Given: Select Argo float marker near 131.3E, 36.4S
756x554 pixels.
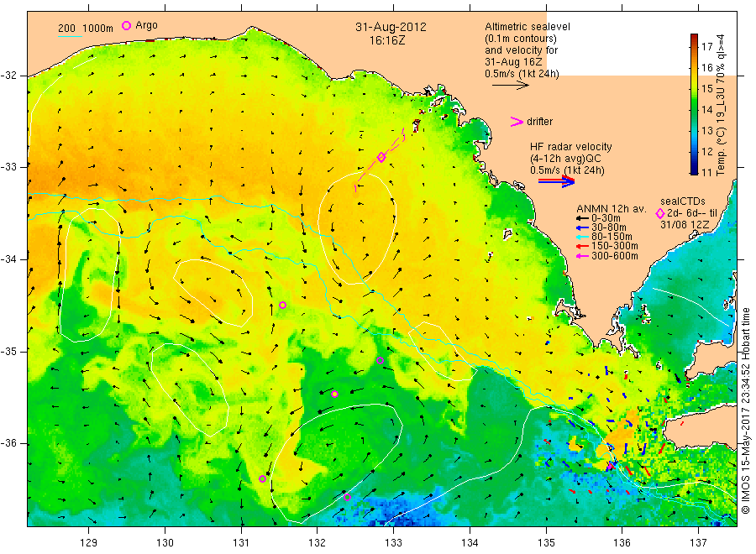Looking at the screenshot, I should tap(262, 478).
